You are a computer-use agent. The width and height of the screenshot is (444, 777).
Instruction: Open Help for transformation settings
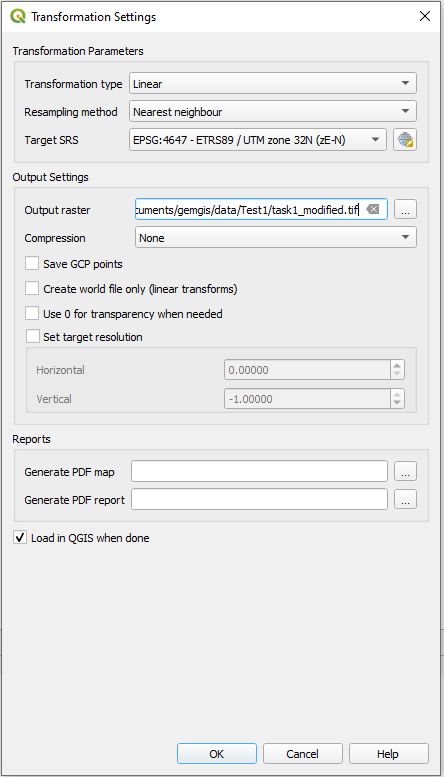(388, 754)
